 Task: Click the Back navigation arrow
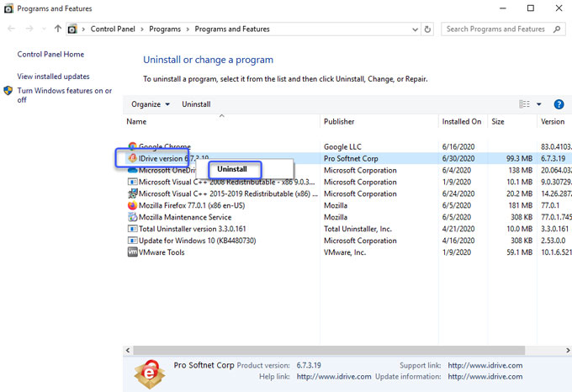11,29
